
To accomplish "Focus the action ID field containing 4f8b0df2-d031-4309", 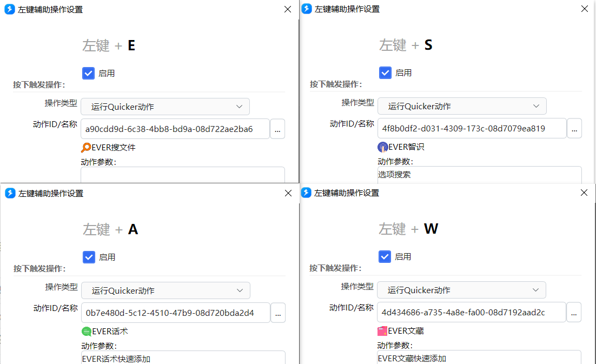I will tap(472, 129).
